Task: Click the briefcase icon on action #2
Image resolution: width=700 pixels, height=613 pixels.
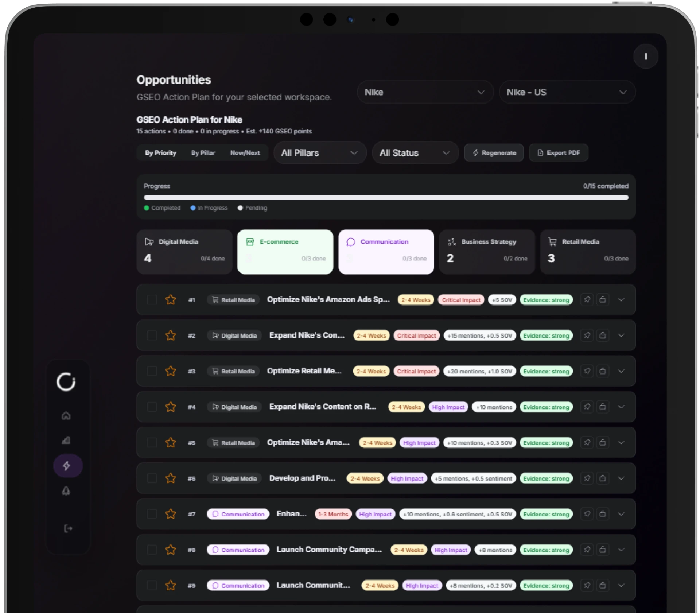Action: click(x=603, y=335)
